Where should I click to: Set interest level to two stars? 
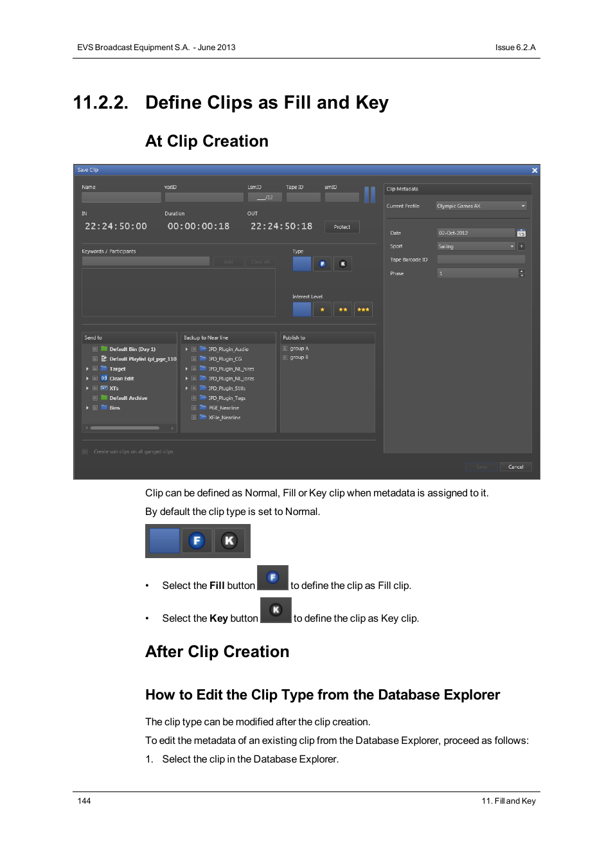[342, 309]
